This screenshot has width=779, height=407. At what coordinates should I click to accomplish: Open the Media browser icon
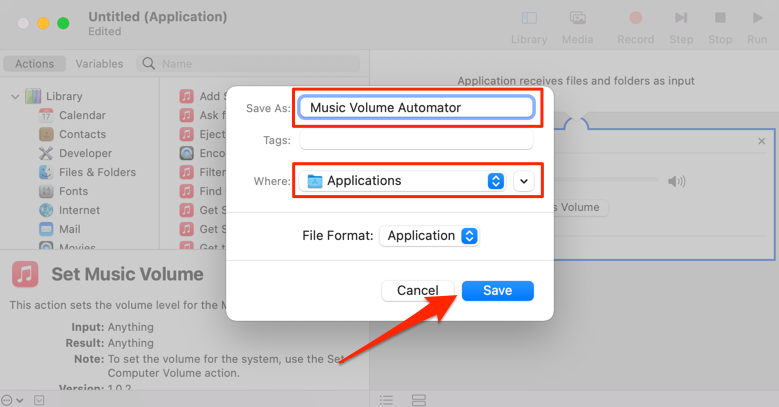click(x=577, y=18)
